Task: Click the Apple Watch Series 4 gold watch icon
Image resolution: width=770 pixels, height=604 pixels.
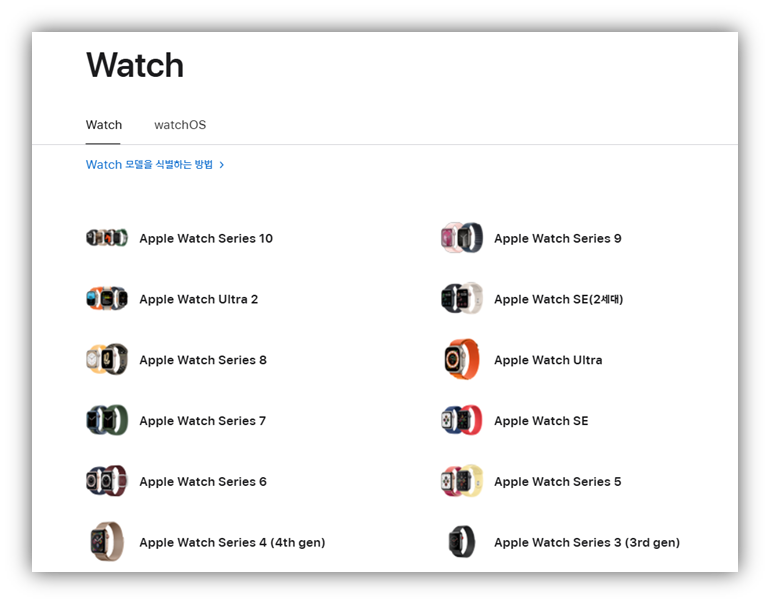Action: [107, 542]
